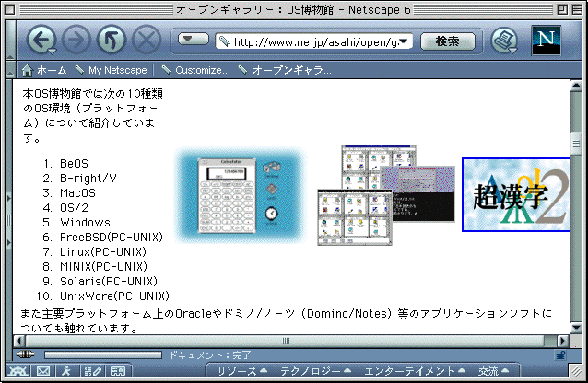Click the Windows list item

pos(85,222)
